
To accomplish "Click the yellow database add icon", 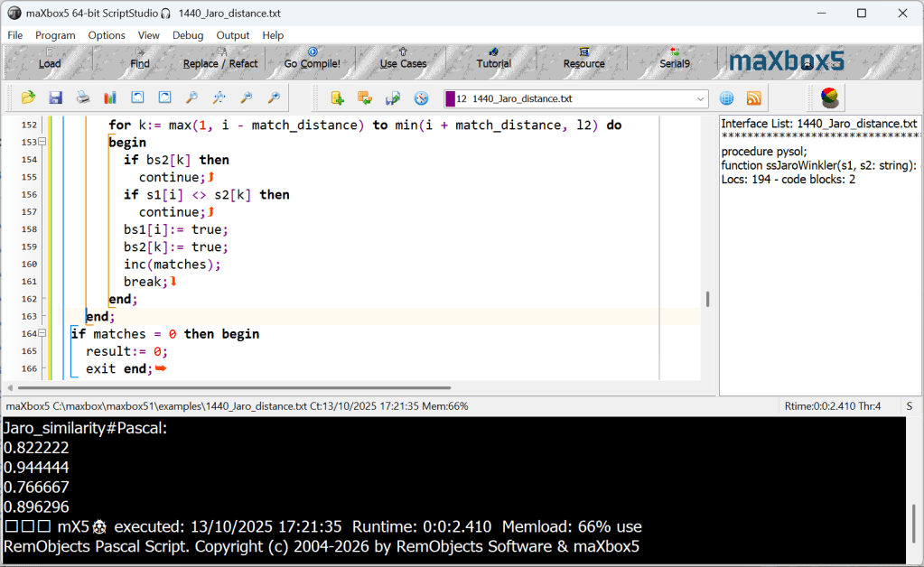I will pos(338,98).
